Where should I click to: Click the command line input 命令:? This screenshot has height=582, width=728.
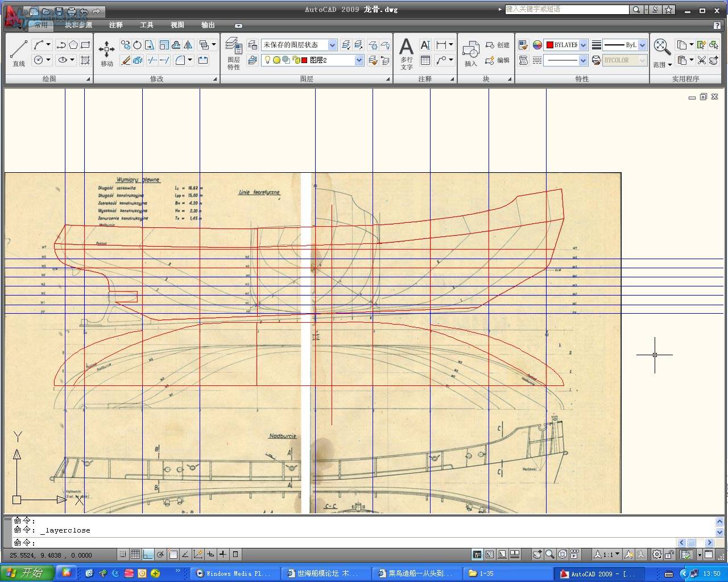tap(344, 543)
